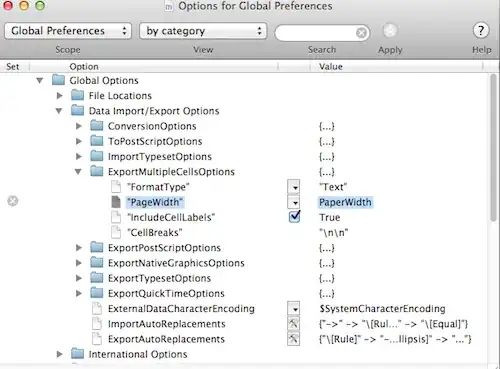Reset PageWidth using the Set column X icon

tap(13, 201)
